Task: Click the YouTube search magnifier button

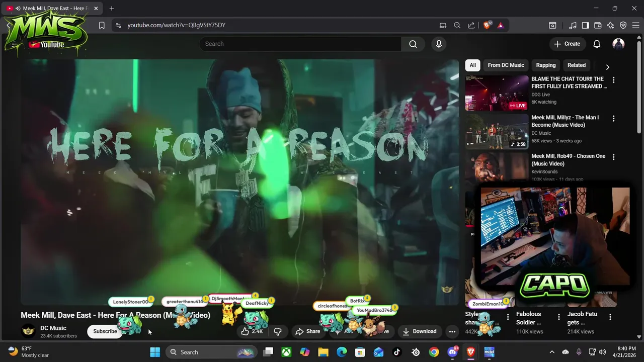Action: tap(413, 44)
